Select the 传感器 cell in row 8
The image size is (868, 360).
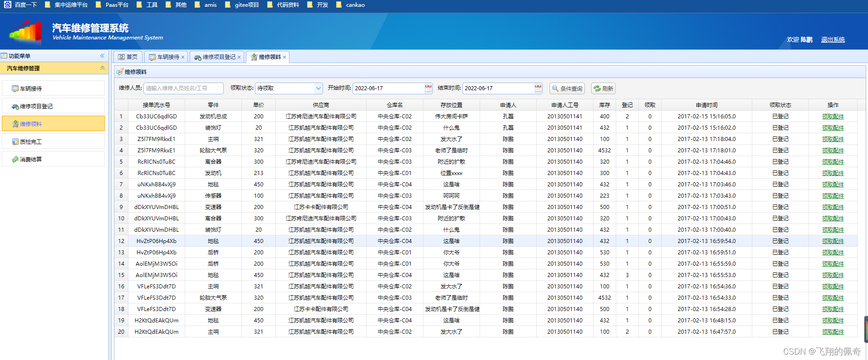213,196
